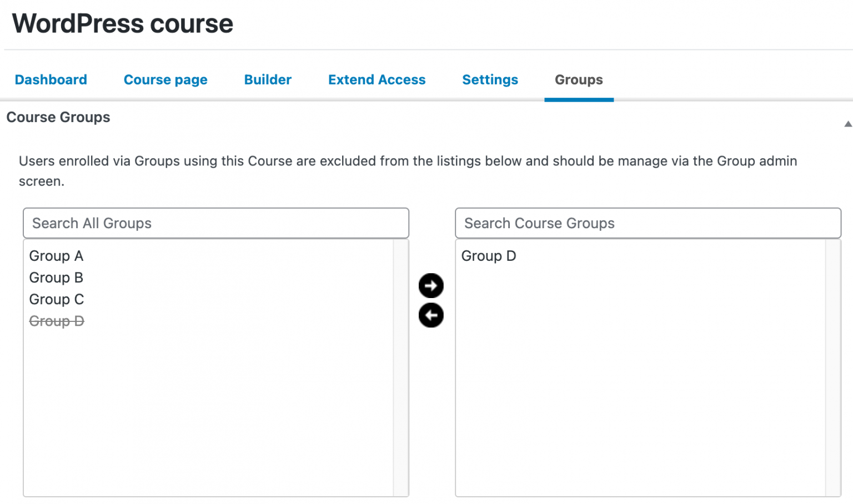The height and width of the screenshot is (504, 853).
Task: Select Group B in All Groups list
Action: click(56, 278)
